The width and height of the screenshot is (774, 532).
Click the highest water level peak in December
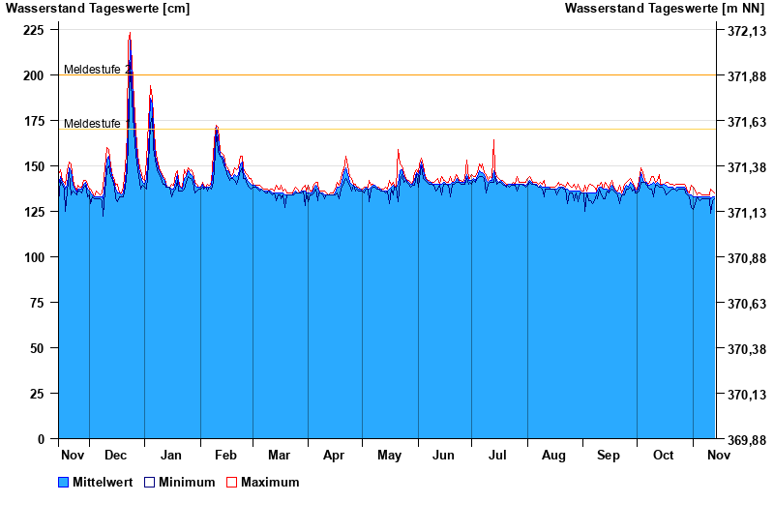click(x=130, y=35)
